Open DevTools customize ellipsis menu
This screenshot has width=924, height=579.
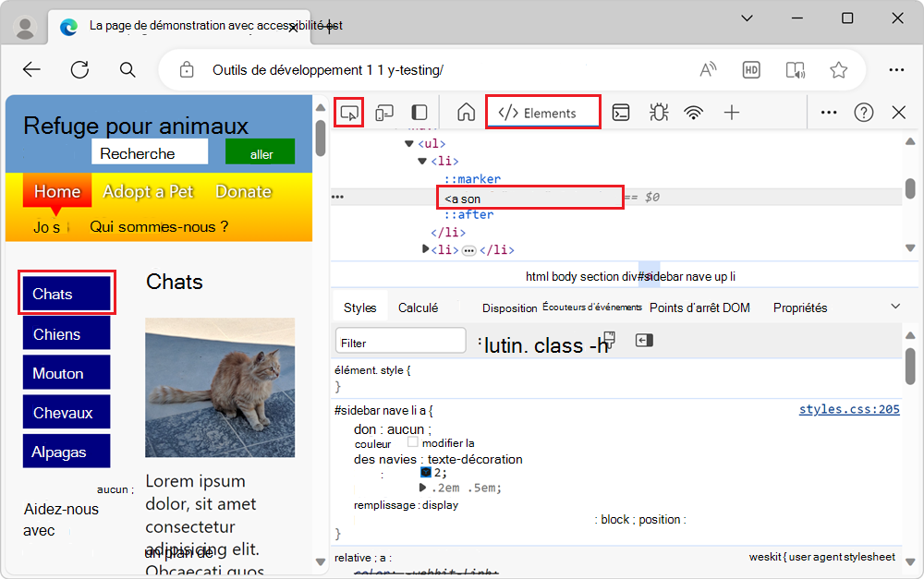829,112
